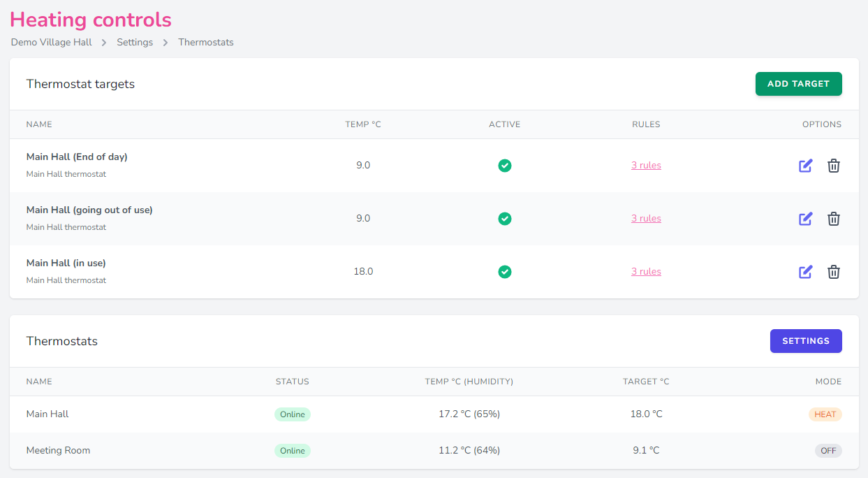Viewport: 868px width, 478px height.
Task: Open Settings from the breadcrumb trail
Action: point(135,42)
